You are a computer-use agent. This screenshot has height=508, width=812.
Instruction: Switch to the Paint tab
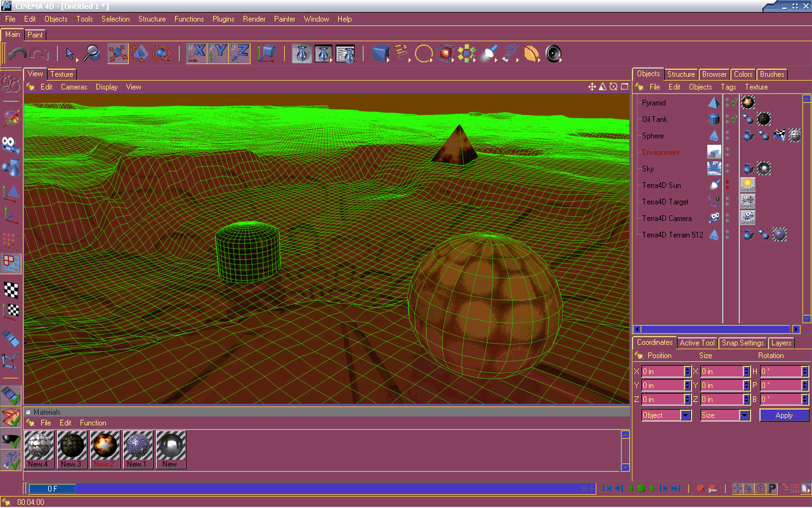[36, 35]
